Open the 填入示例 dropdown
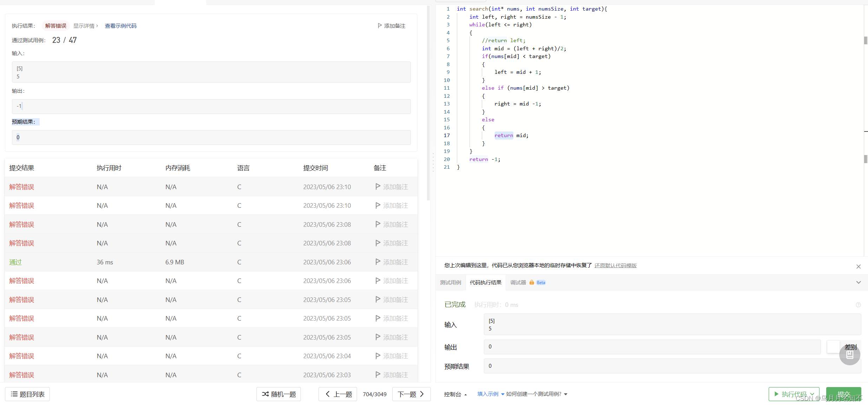This screenshot has width=868, height=405. pyautogui.click(x=491, y=394)
